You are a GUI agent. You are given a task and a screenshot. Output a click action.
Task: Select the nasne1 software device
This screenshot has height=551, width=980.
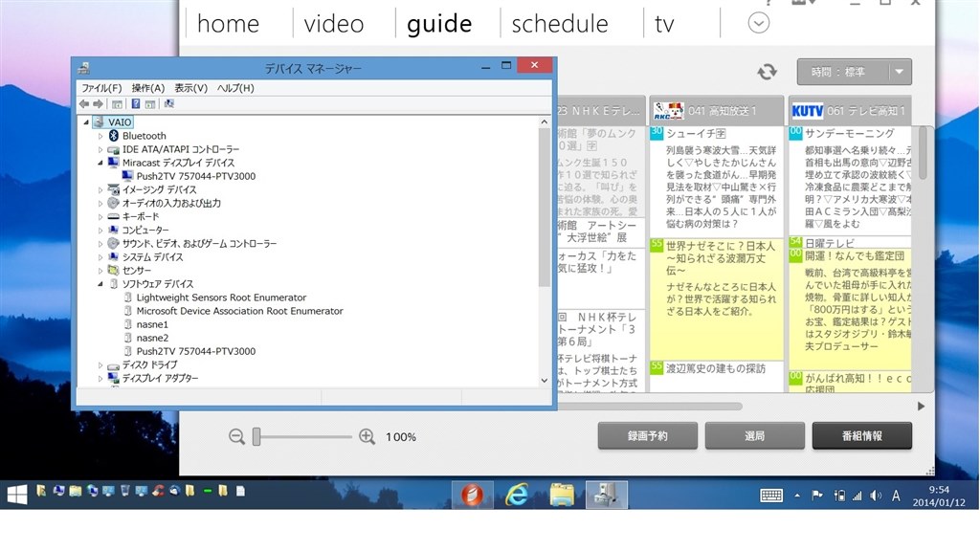tap(152, 324)
